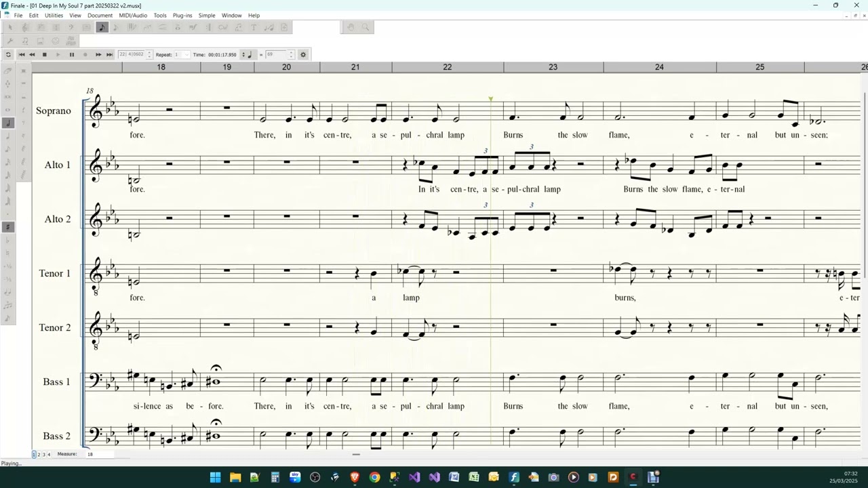Open the Simple menu

[x=207, y=15]
